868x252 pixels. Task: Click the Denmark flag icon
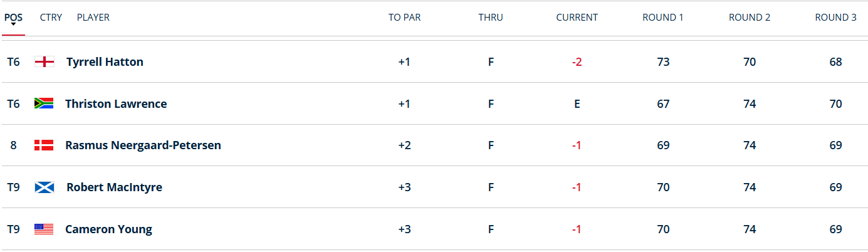(44, 145)
